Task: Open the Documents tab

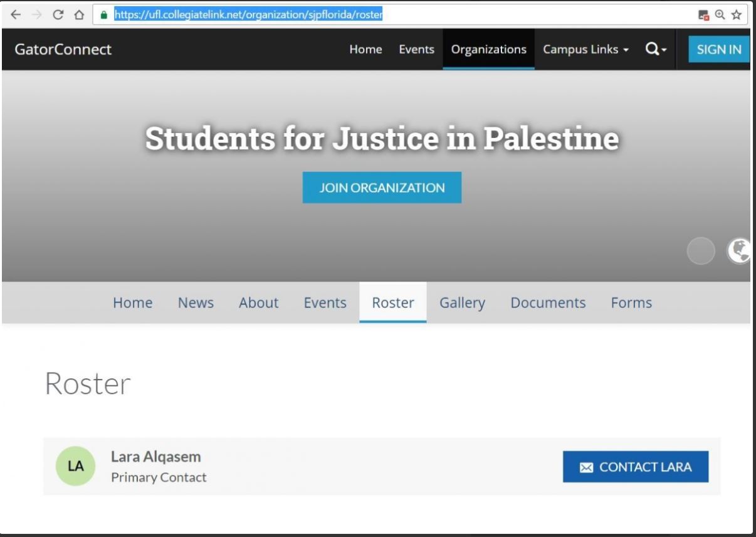Action: tap(548, 302)
